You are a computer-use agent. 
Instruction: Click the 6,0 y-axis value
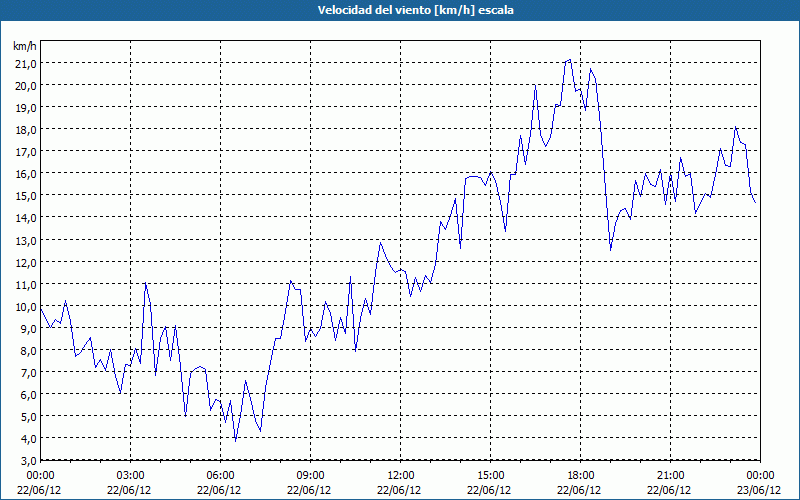(x=29, y=394)
